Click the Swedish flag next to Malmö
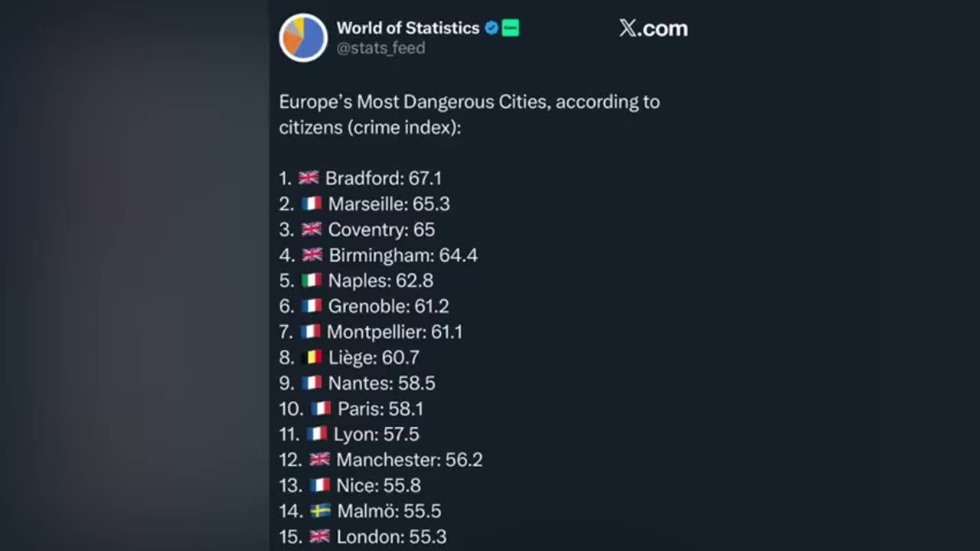Screen dimensions: 980x551 321,511
